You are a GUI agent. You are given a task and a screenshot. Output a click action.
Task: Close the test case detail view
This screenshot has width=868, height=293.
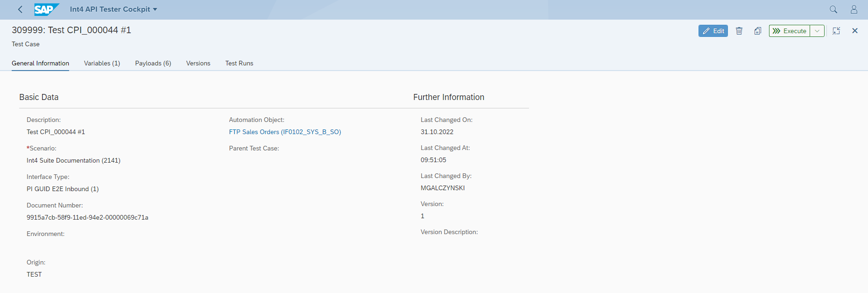click(855, 31)
